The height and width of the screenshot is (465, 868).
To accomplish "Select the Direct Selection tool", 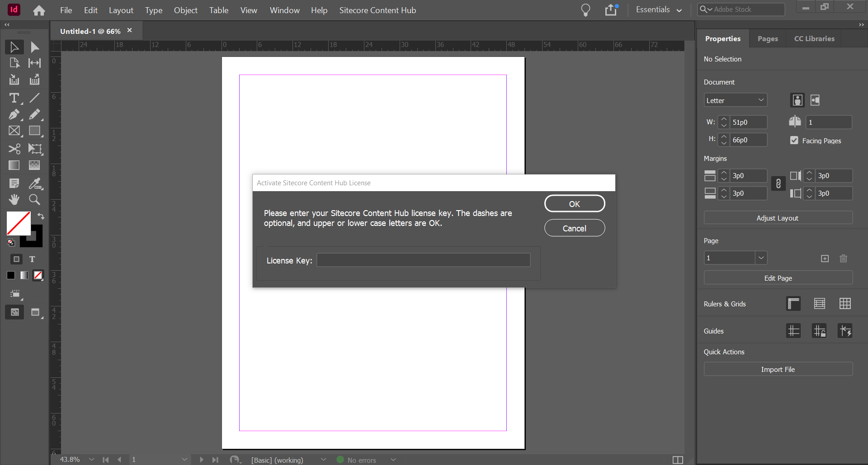I will [35, 47].
